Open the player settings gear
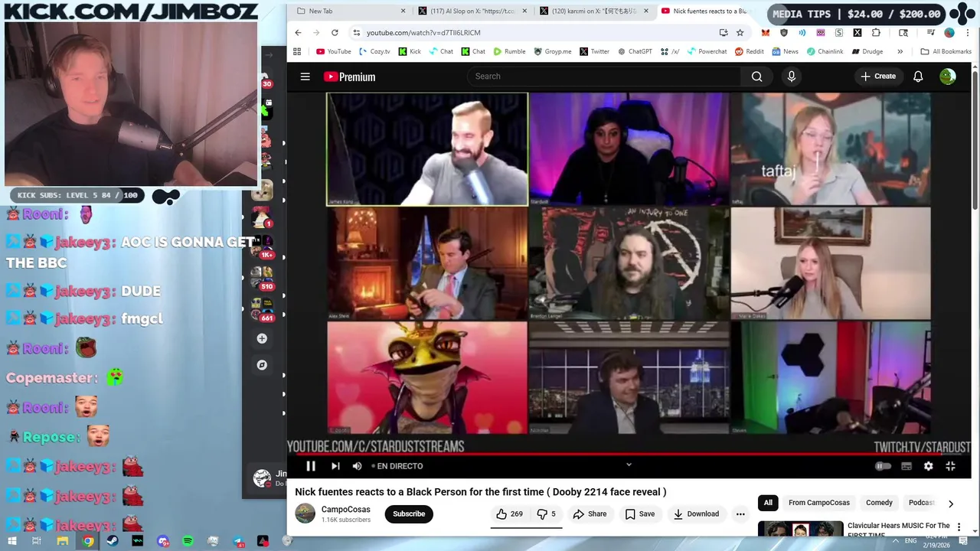980x551 pixels. pyautogui.click(x=928, y=466)
